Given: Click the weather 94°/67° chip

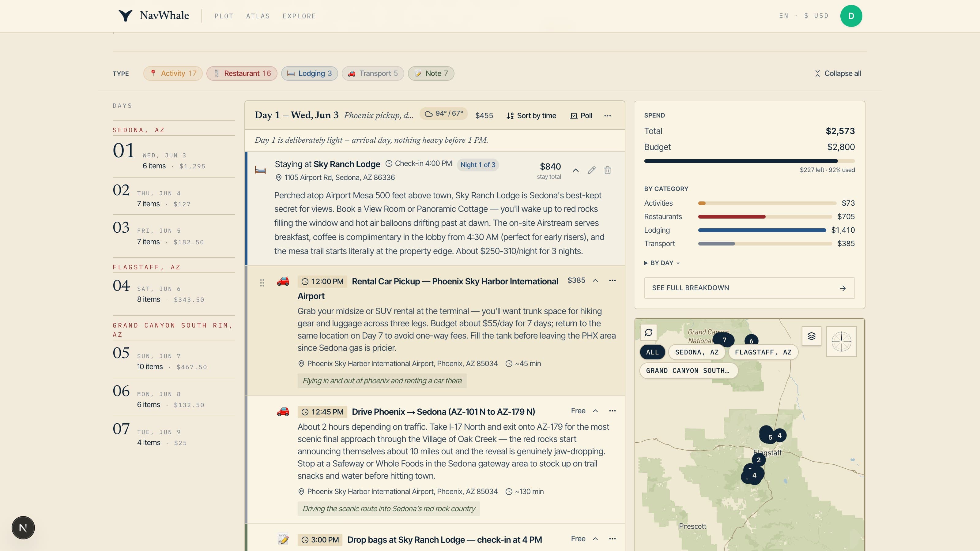Looking at the screenshot, I should point(443,114).
